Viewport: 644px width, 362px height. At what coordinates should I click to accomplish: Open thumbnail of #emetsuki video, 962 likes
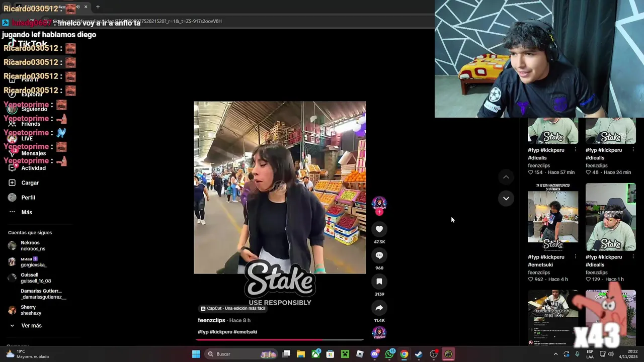553,217
